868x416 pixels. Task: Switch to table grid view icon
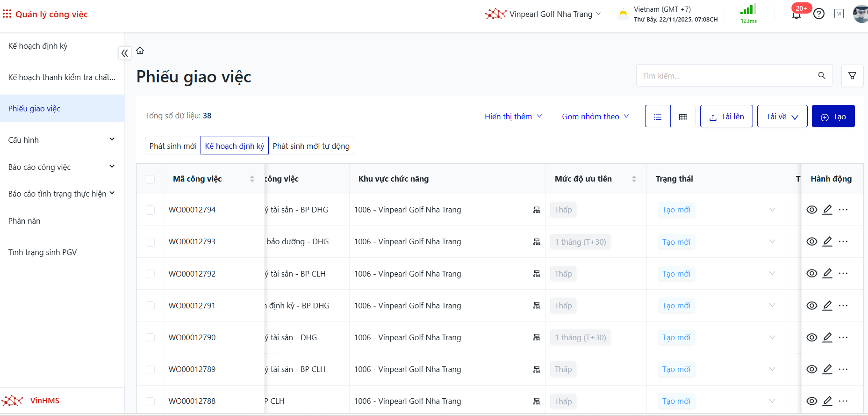(683, 117)
